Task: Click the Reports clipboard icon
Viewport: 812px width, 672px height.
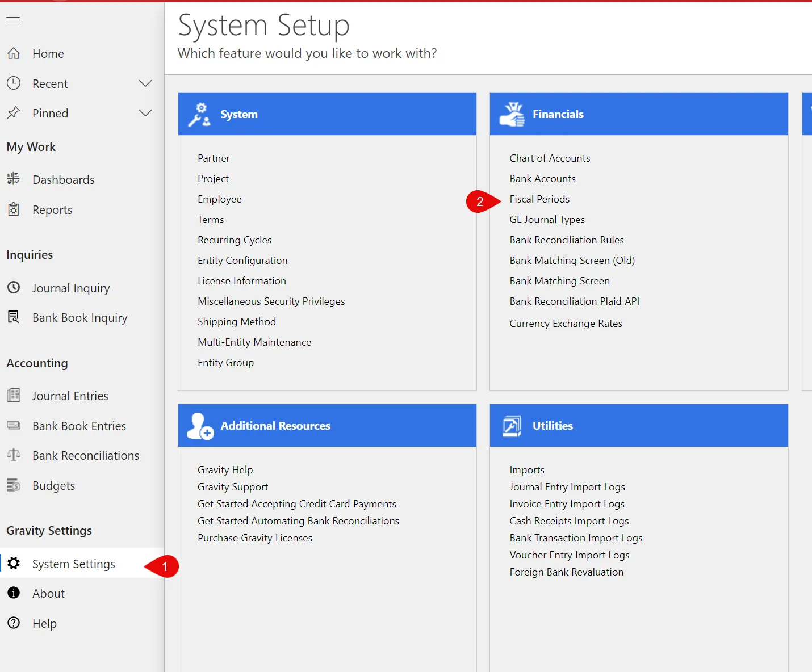Action: point(14,209)
